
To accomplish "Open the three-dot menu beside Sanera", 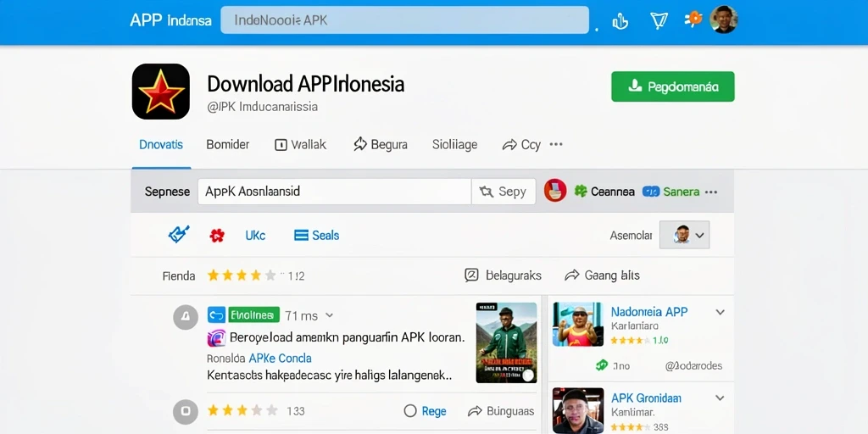I will click(711, 192).
